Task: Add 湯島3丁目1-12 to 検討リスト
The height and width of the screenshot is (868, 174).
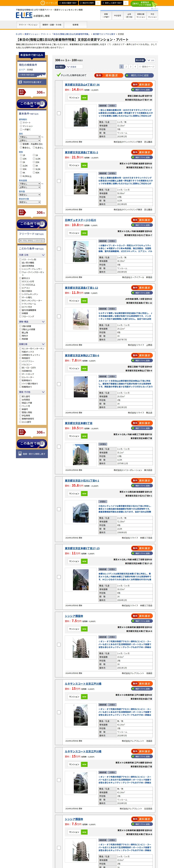Action: (142, 293)
